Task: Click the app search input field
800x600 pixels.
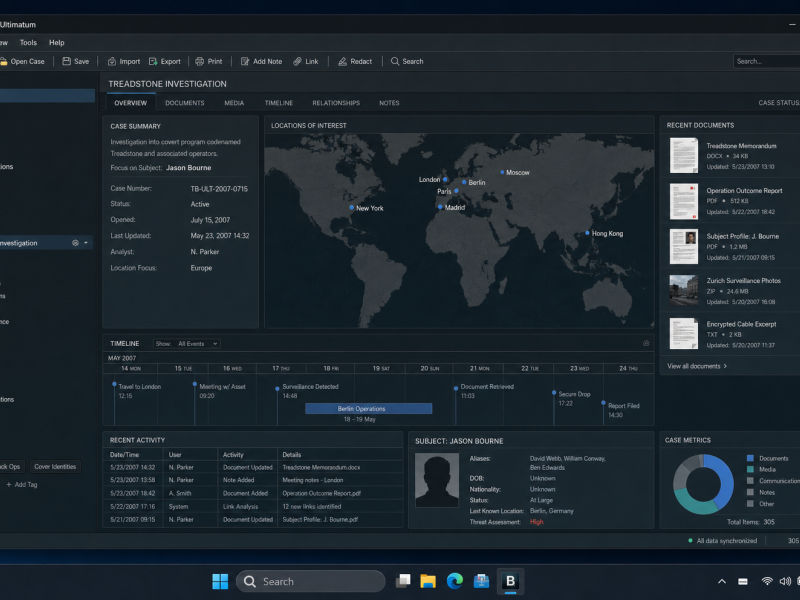Action: [x=766, y=61]
